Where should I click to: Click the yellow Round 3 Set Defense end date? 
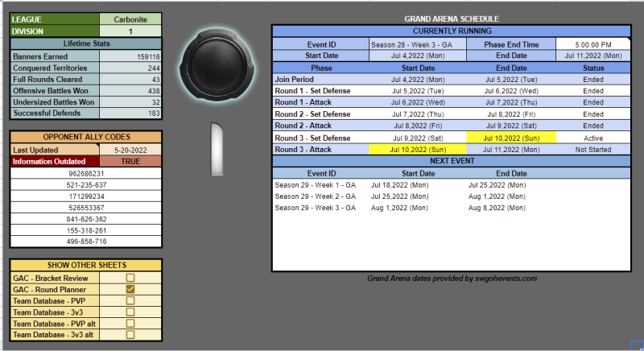pos(514,138)
